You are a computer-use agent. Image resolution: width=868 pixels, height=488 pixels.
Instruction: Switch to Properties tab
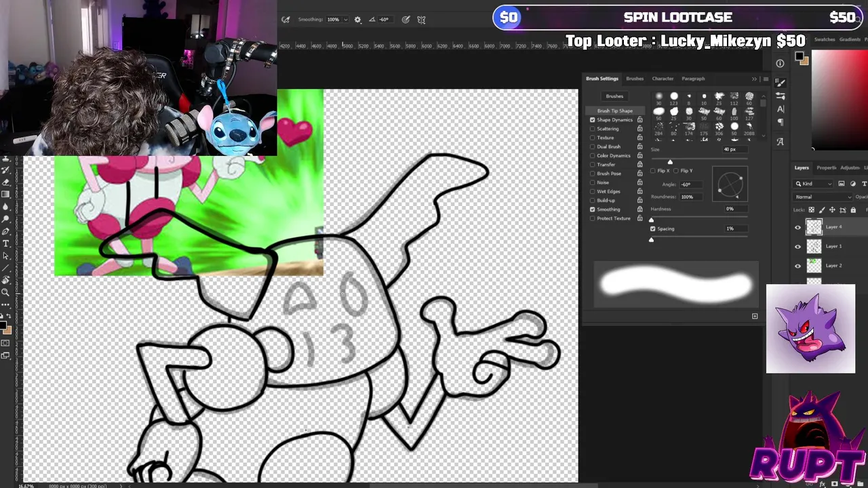(x=826, y=167)
